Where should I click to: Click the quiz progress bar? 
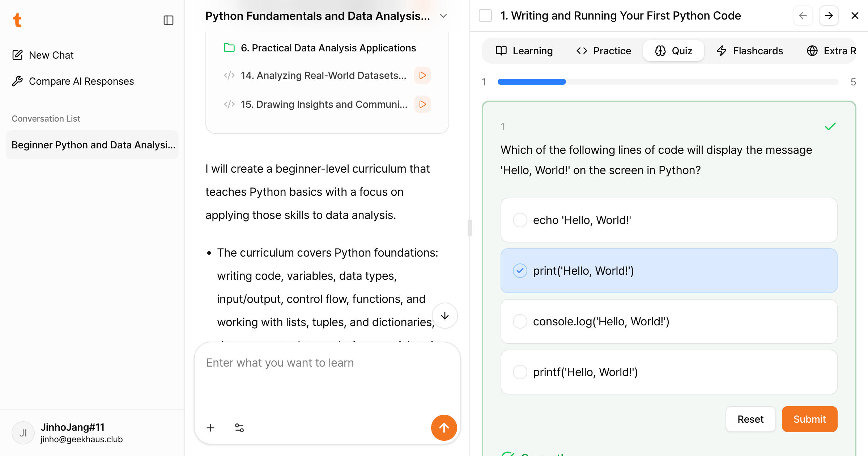click(x=668, y=82)
